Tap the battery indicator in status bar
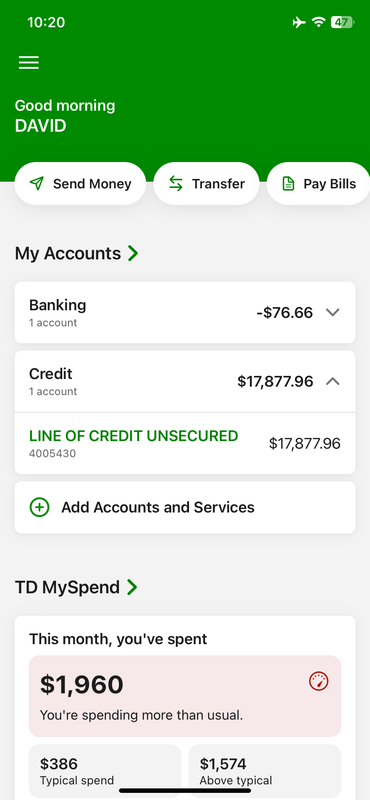370x800 pixels. pyautogui.click(x=342, y=22)
